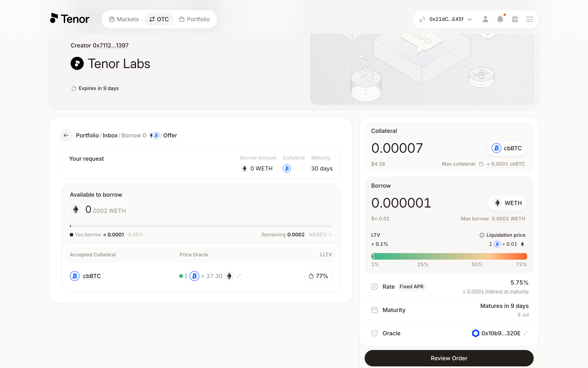This screenshot has height=368, width=588.
Task: Click the cbBTC icon in Price Oracle column
Action: 194,276
